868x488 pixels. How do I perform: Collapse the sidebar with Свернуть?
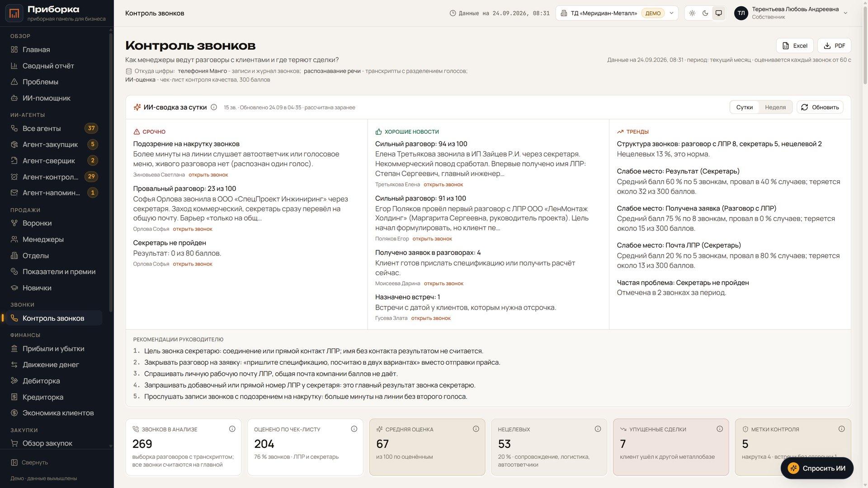pos(29,462)
